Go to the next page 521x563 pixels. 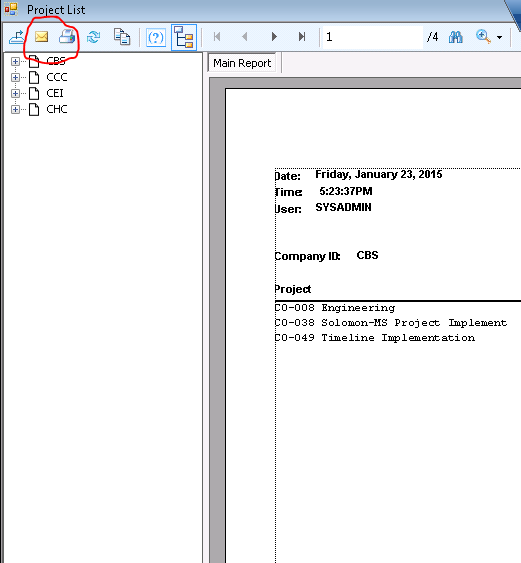coord(274,37)
